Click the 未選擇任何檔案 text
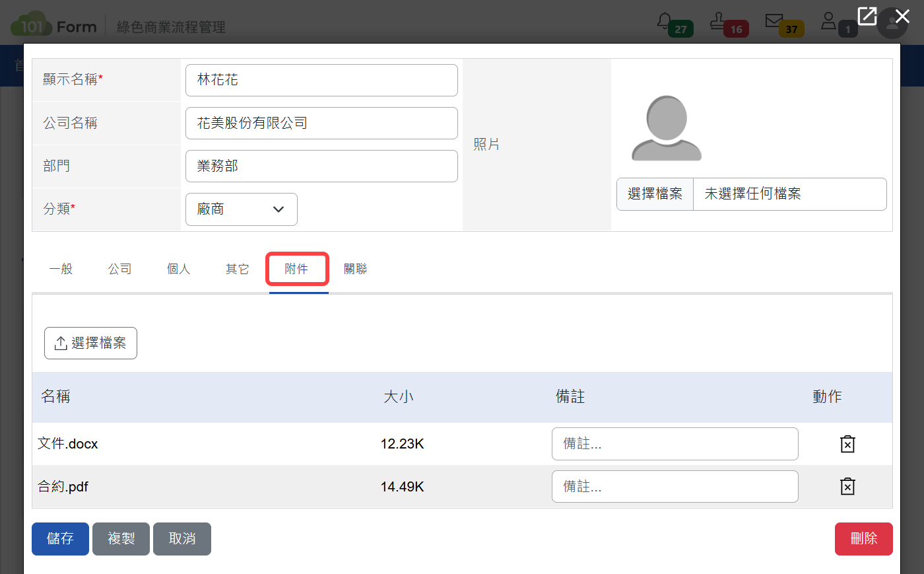Image resolution: width=924 pixels, height=574 pixels. [x=753, y=194]
